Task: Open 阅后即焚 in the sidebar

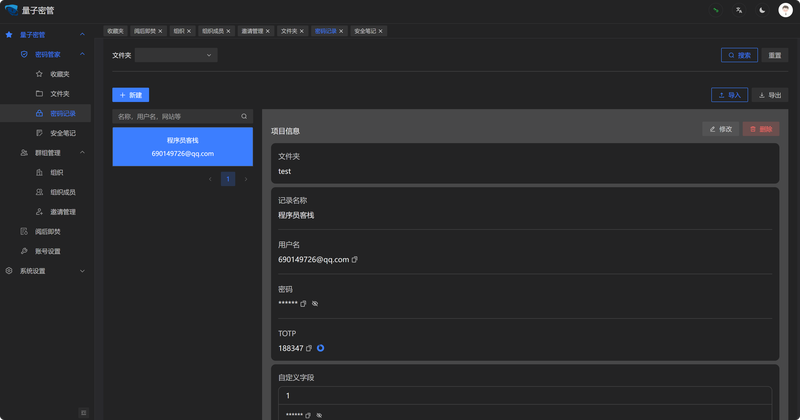Action: [47, 232]
